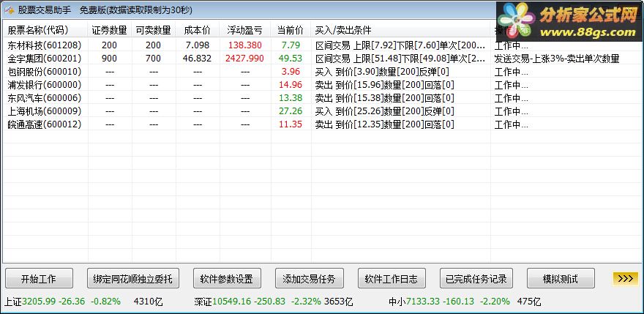Select row 皖通高速(600012)
The image size is (644, 314).
click(x=322, y=124)
